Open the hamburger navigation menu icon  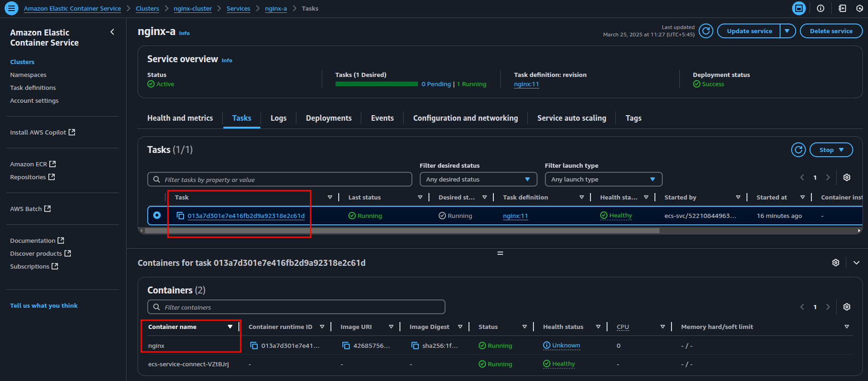point(11,8)
